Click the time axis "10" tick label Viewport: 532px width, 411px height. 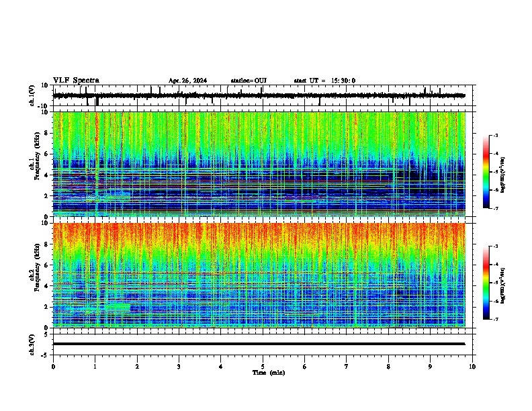(472, 367)
